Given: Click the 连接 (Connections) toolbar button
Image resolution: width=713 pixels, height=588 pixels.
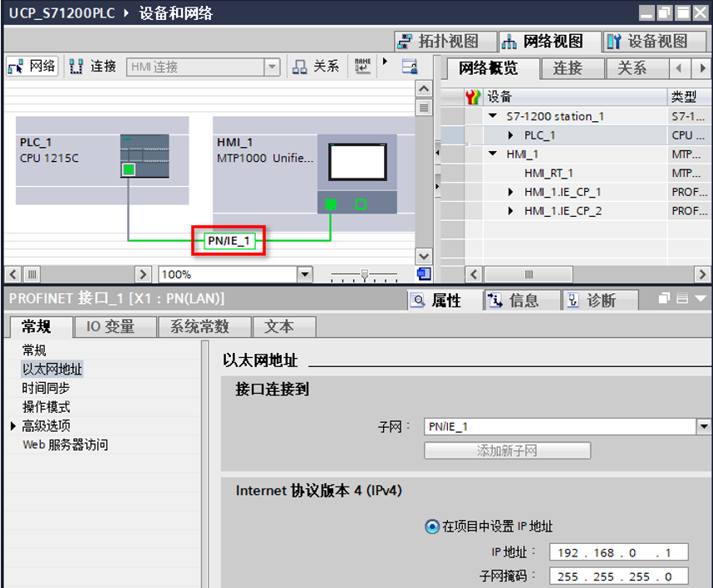Looking at the screenshot, I should [92, 66].
